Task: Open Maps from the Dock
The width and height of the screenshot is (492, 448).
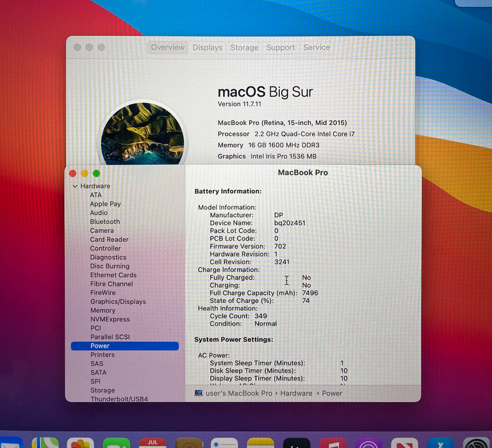Action: point(45,443)
